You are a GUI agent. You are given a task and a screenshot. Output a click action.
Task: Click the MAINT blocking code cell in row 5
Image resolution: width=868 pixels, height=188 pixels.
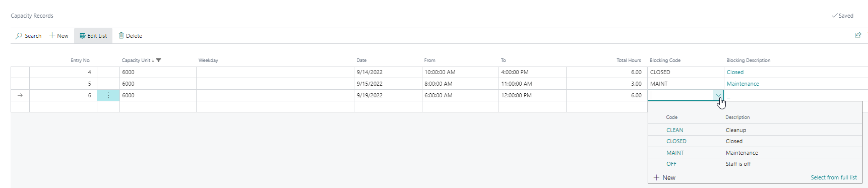point(686,84)
